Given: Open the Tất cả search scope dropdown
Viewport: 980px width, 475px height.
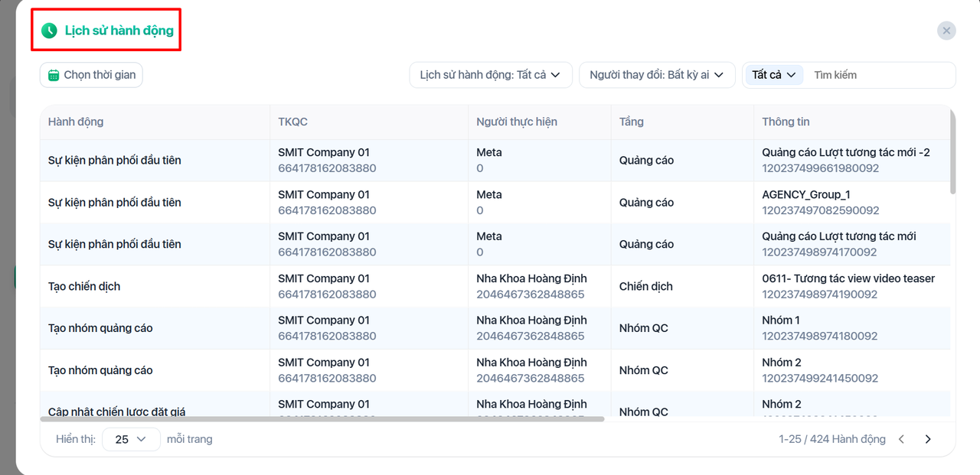Looking at the screenshot, I should (774, 75).
